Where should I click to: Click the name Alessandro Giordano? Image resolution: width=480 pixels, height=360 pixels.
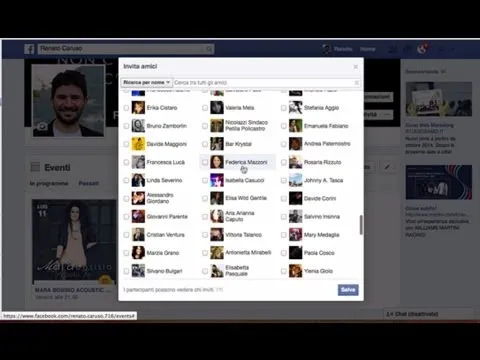(160, 198)
